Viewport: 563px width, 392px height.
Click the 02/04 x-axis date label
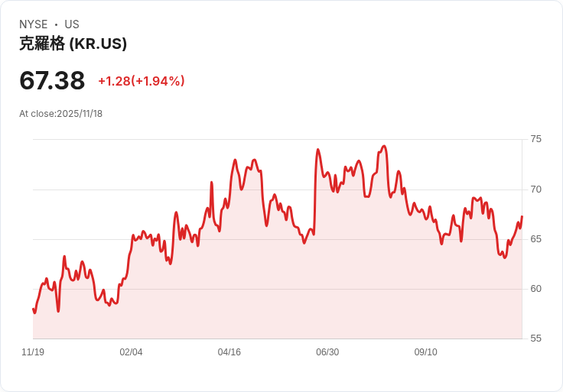[131, 352]
